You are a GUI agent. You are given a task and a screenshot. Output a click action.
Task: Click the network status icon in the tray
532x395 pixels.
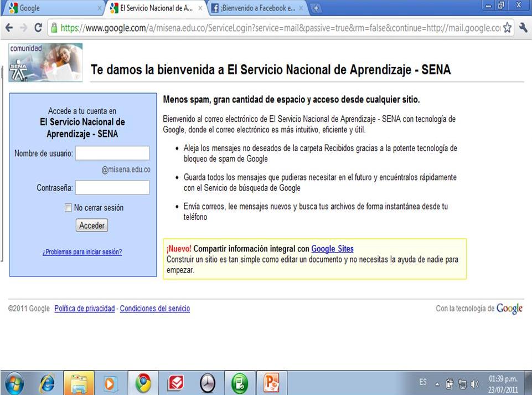pos(463,382)
